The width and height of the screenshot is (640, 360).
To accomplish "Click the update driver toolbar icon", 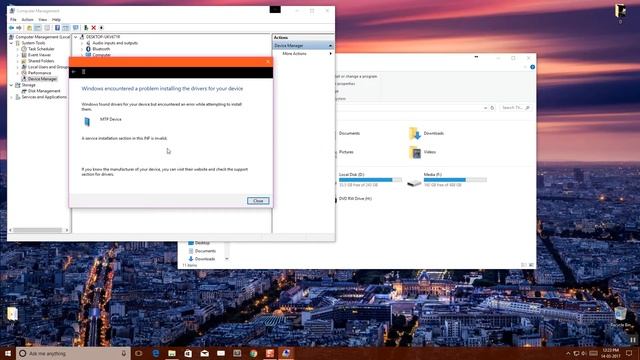I will click(86, 28).
